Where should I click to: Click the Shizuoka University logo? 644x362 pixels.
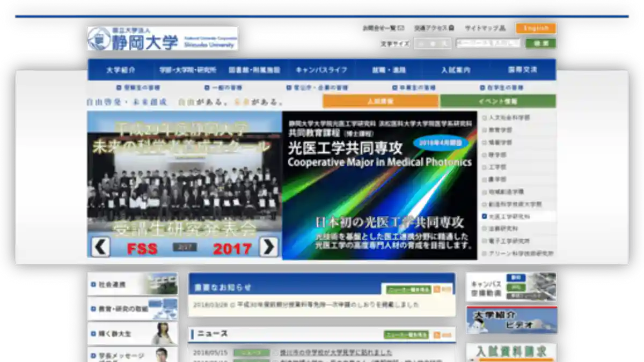tap(162, 39)
